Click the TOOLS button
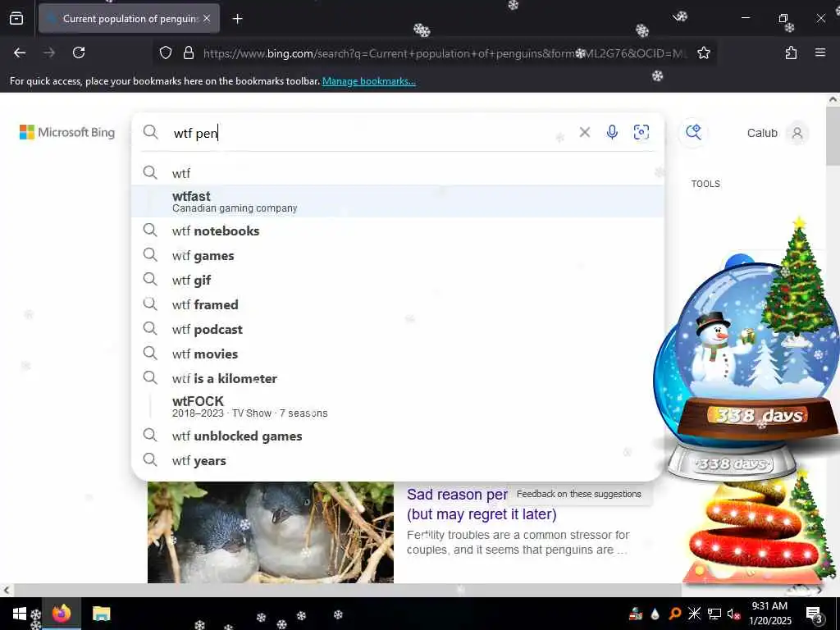840x630 pixels. 705,184
